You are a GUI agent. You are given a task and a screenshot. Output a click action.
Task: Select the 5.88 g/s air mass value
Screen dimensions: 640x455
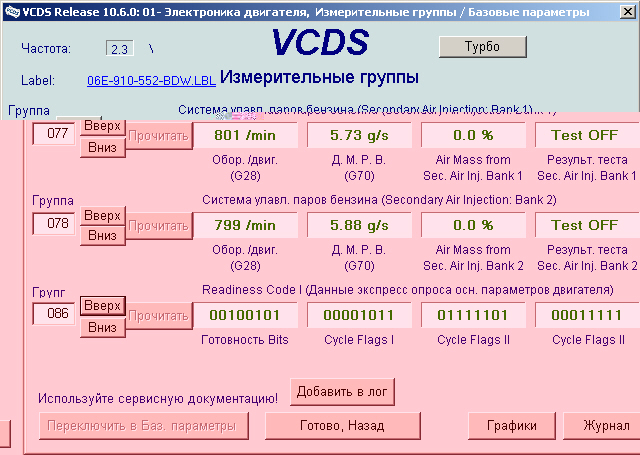tap(359, 225)
